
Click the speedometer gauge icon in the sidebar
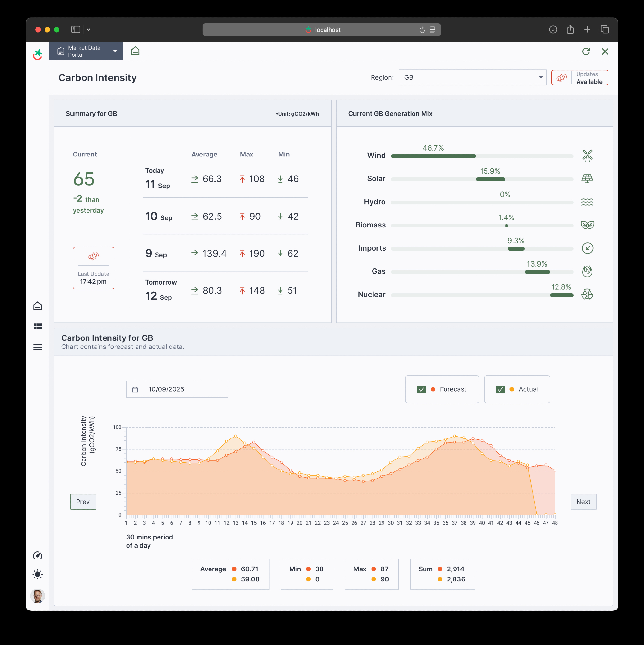[37, 556]
